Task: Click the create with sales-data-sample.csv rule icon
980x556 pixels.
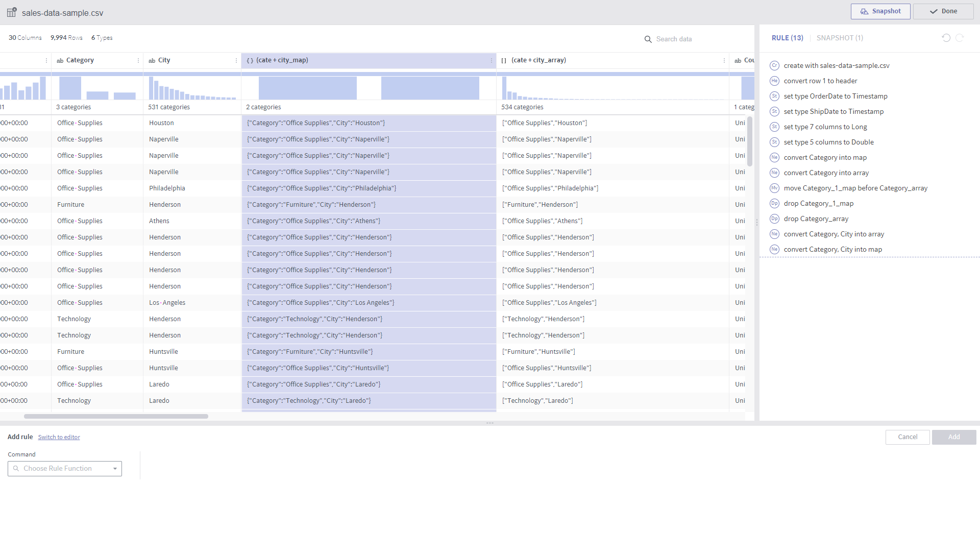Action: point(775,65)
